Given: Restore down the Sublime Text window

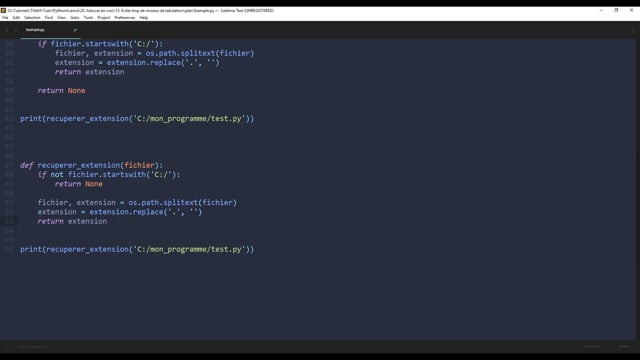Looking at the screenshot, I should (x=616, y=10).
